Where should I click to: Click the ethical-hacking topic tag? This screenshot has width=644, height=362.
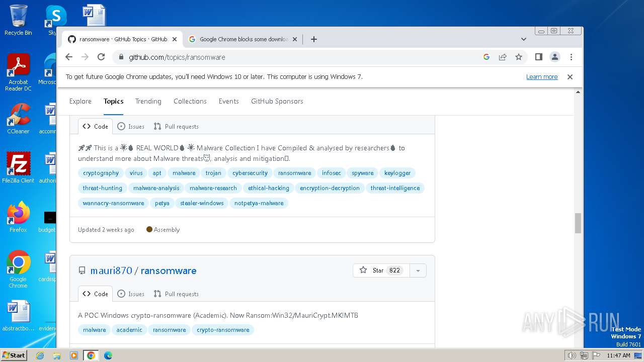tap(269, 188)
